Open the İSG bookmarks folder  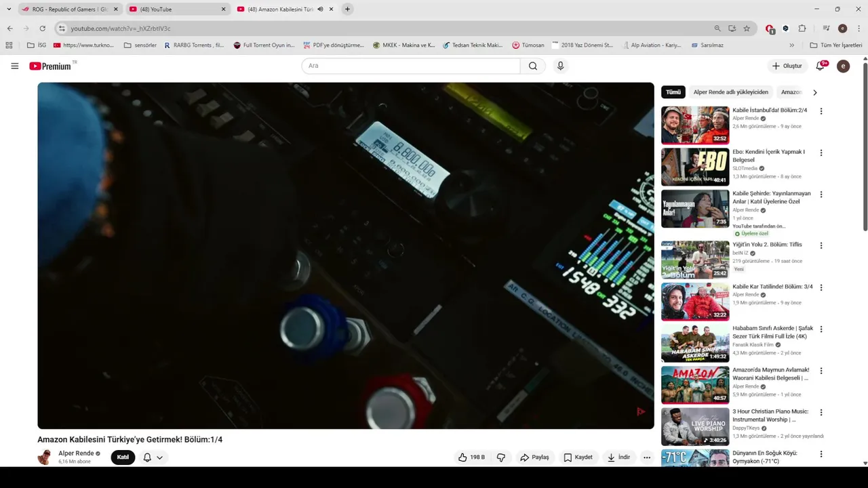(37, 45)
